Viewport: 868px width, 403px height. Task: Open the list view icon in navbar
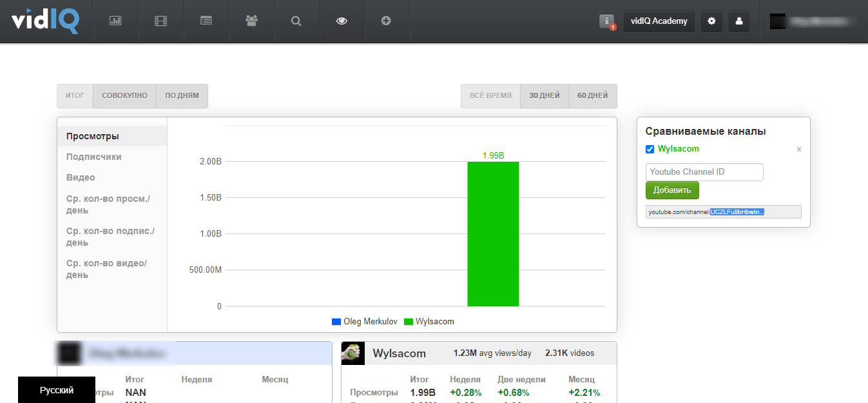(206, 21)
